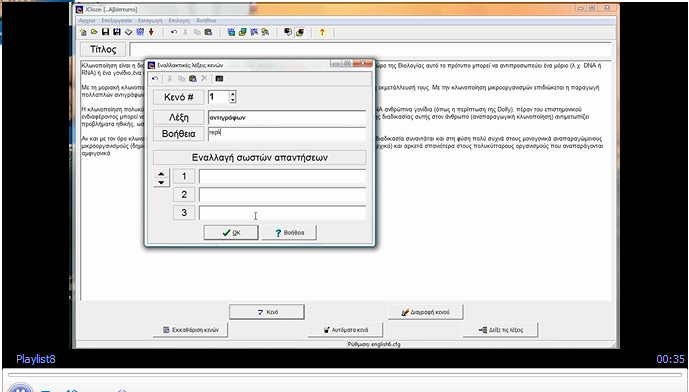Open the Βοήθεια menu in menu bar
Image resolution: width=689 pixels, height=392 pixels.
pyautogui.click(x=206, y=21)
